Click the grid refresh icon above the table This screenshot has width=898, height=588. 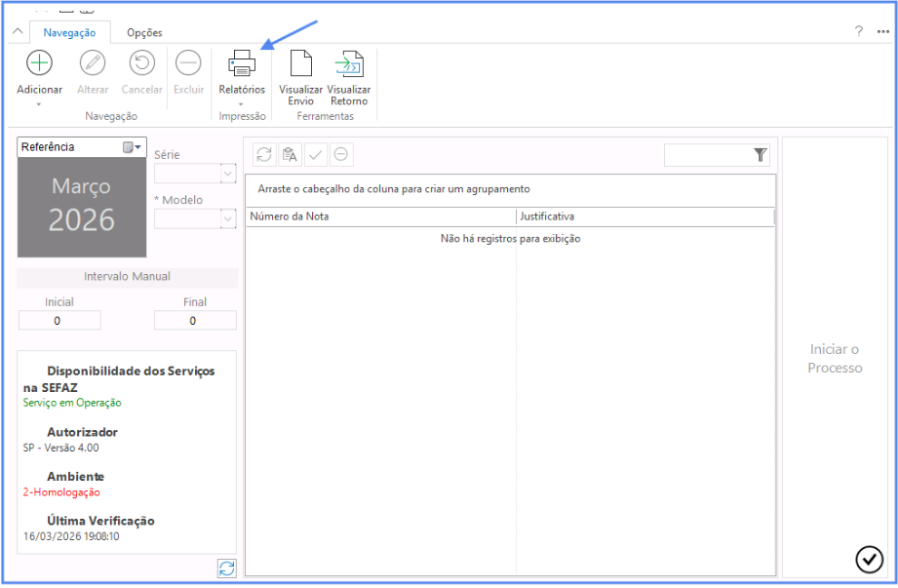point(263,154)
